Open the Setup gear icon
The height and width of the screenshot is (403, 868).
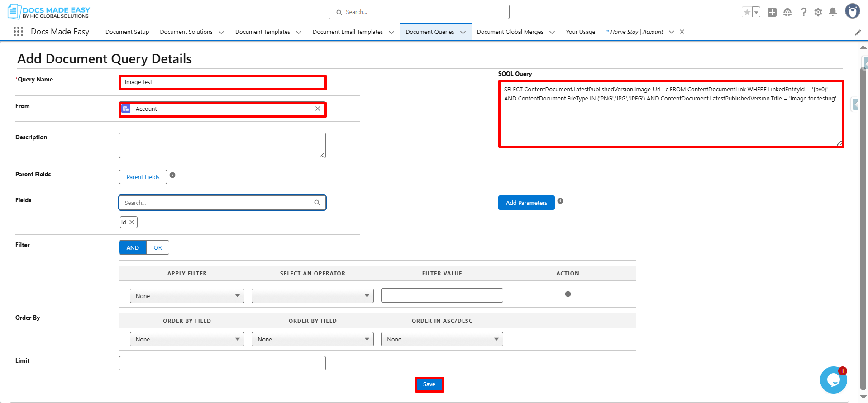[x=818, y=12]
